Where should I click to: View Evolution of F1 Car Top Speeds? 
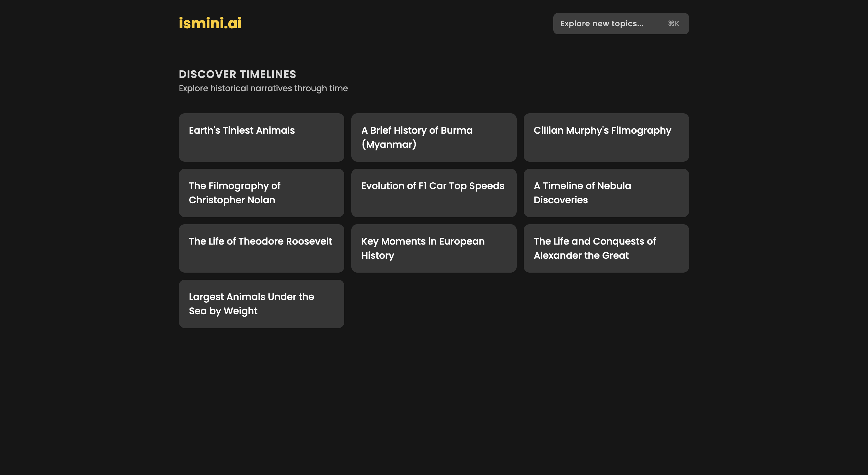coord(434,193)
